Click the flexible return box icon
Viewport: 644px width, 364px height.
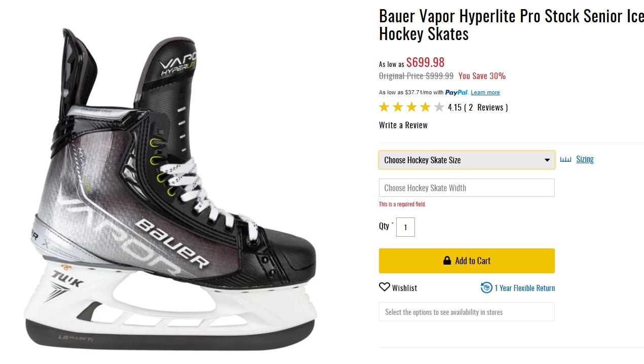coord(486,288)
